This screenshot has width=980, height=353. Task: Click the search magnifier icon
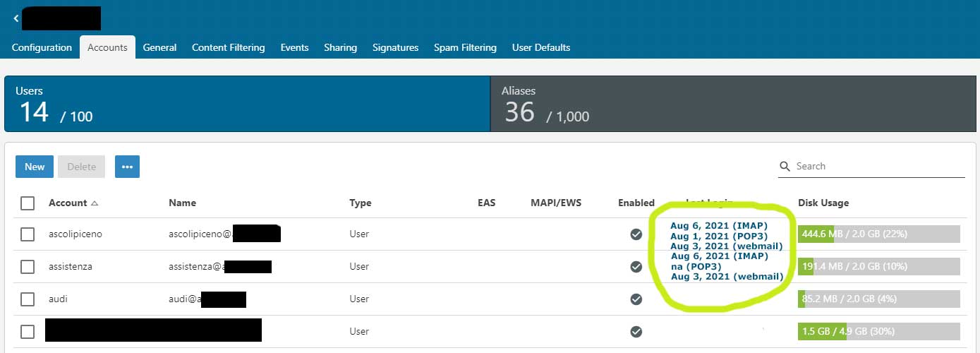pos(785,167)
